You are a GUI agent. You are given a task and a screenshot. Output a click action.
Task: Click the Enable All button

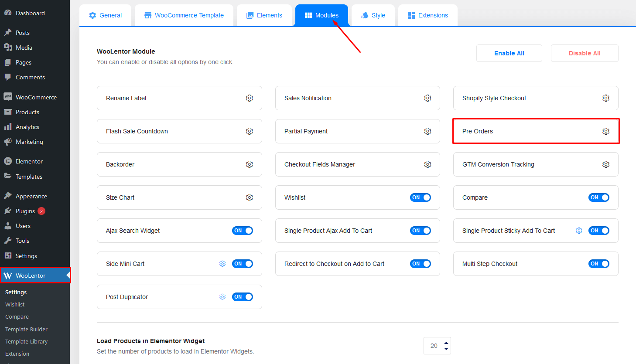click(509, 53)
